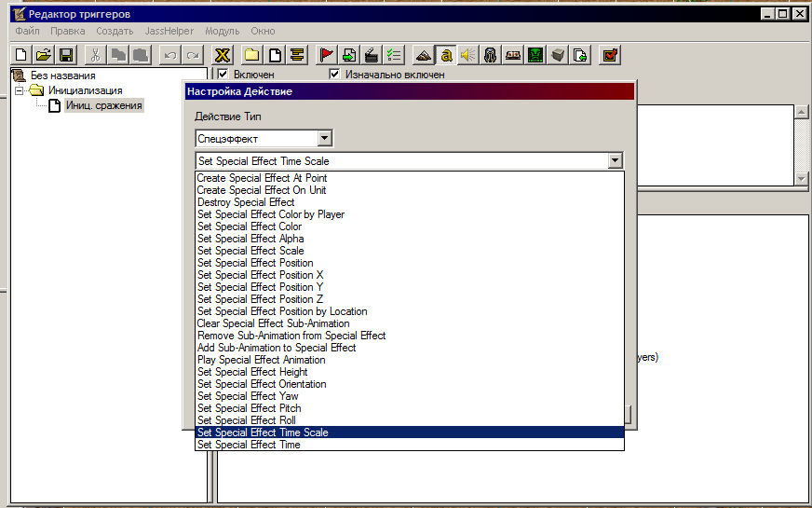Open the 'Окно' menu
This screenshot has width=812, height=508.
pos(264,31)
